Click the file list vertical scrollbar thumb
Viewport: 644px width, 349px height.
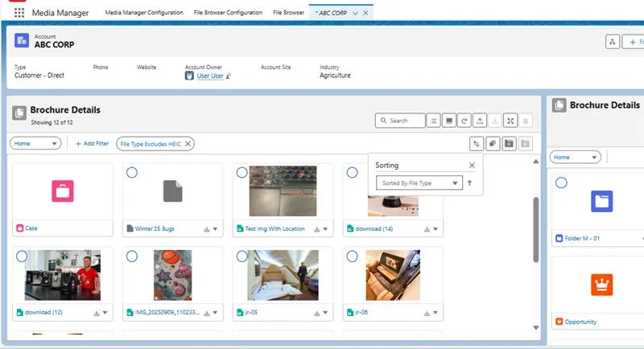pos(535,230)
